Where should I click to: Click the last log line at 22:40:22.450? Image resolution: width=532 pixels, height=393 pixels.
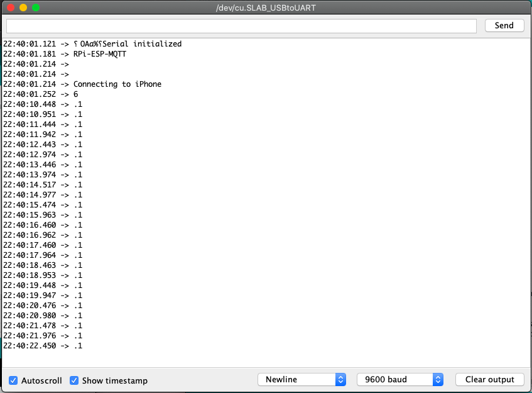43,346
